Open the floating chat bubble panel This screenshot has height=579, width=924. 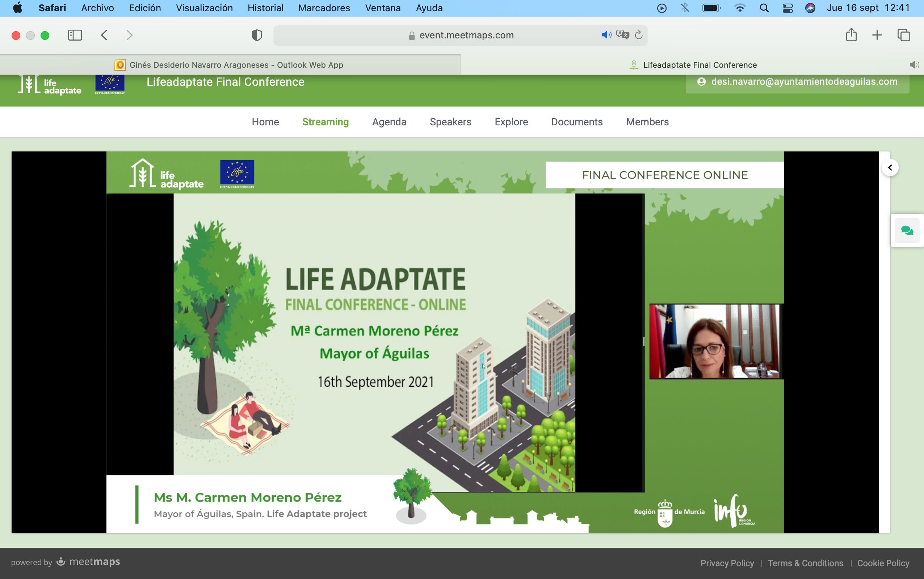click(907, 230)
